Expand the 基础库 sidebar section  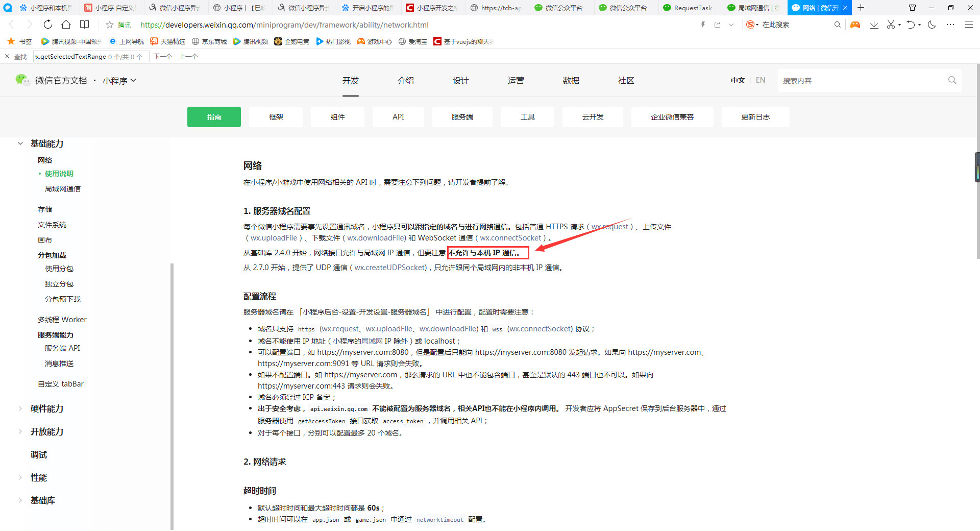pos(20,500)
